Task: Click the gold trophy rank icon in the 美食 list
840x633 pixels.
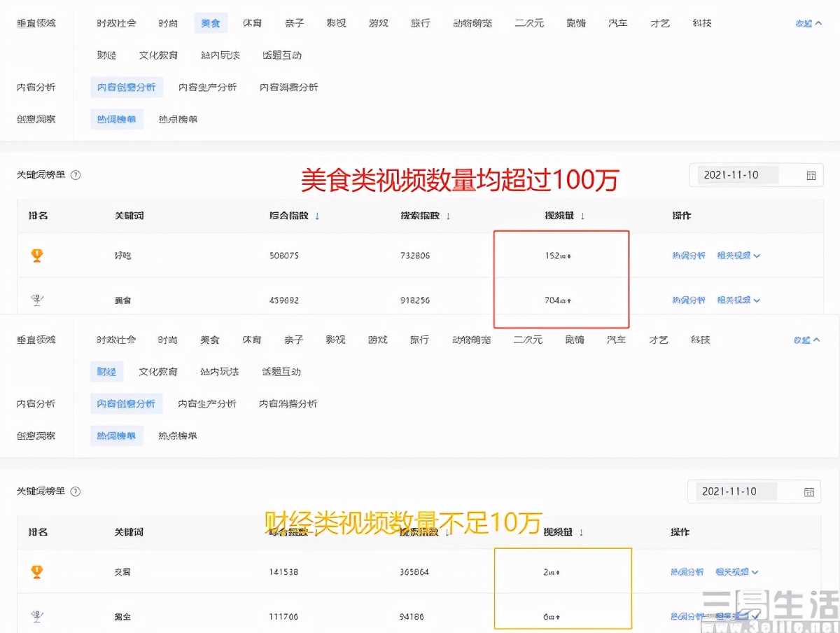Action: (x=37, y=255)
